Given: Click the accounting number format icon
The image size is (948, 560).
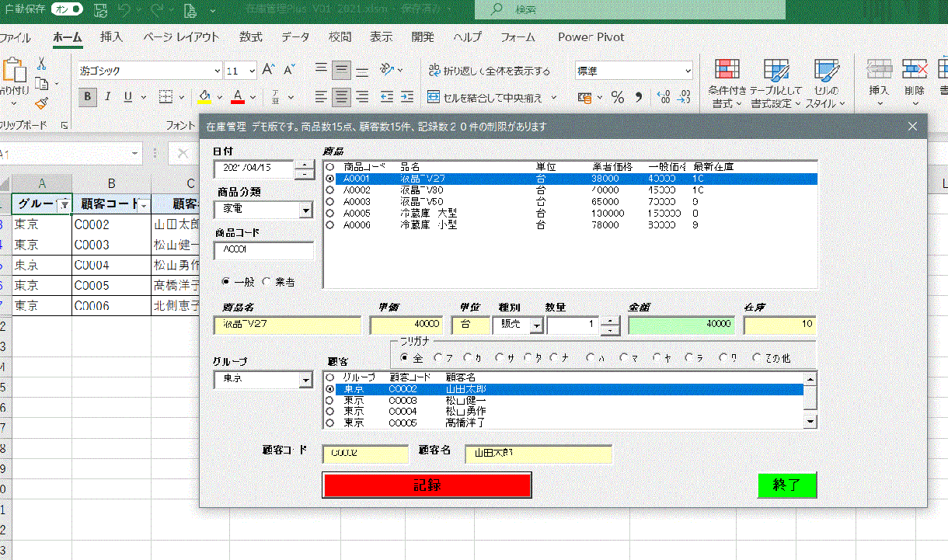Looking at the screenshot, I should 586,97.
